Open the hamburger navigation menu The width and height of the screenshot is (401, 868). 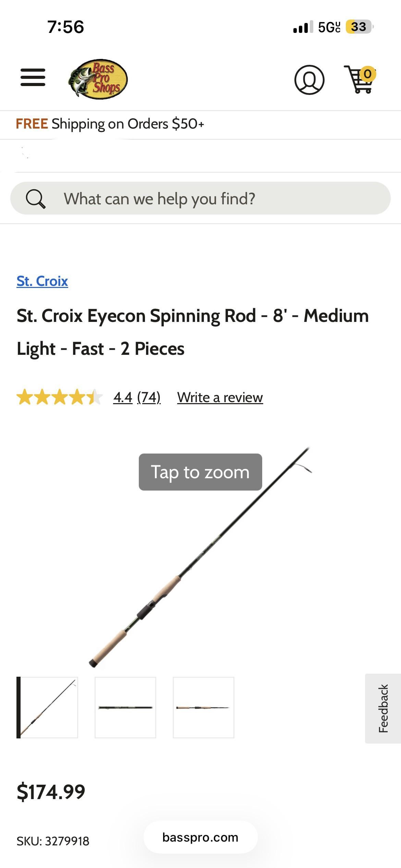(33, 77)
